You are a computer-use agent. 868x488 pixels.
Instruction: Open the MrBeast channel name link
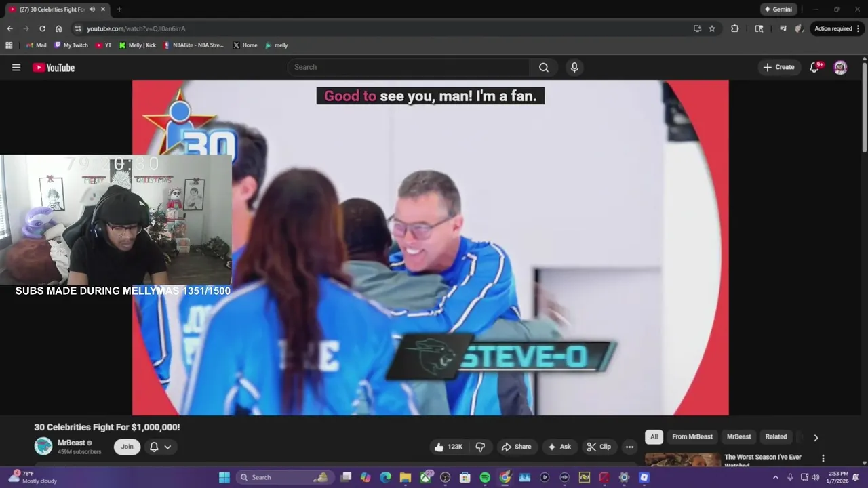tap(71, 443)
